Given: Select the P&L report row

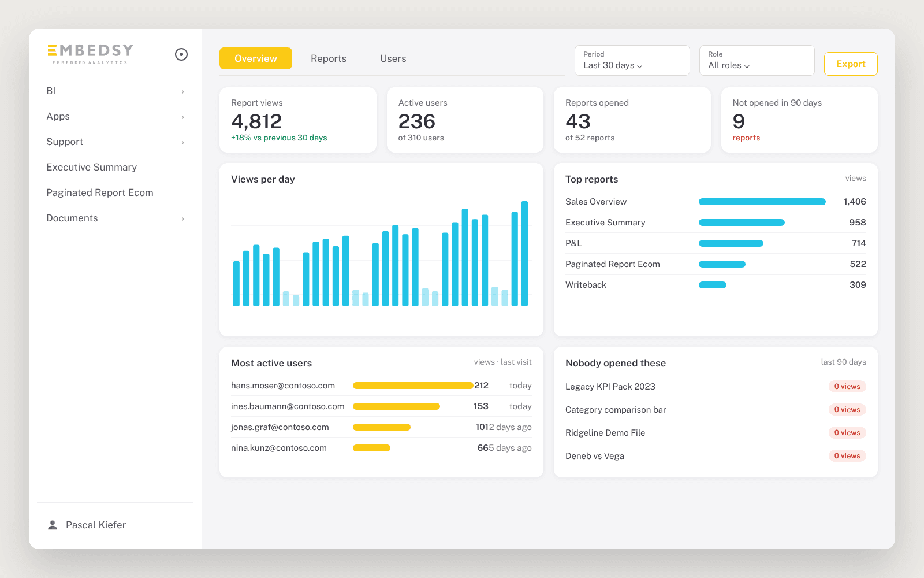Looking at the screenshot, I should 716,243.
